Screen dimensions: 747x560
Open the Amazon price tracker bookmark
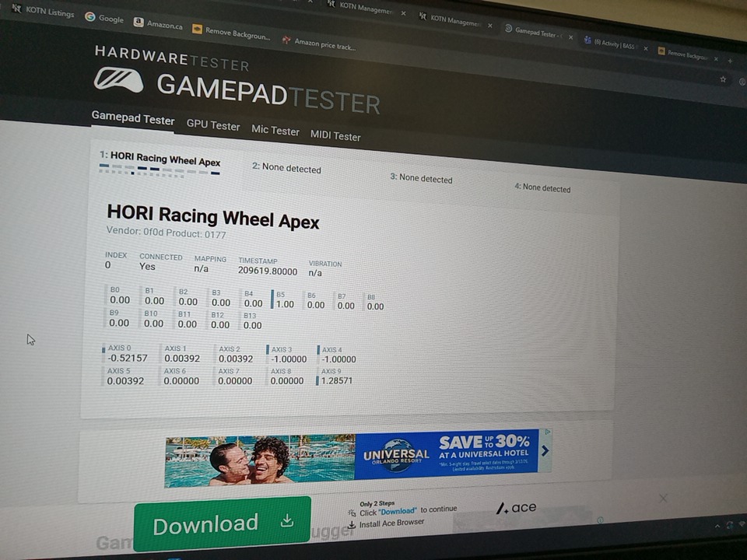(319, 44)
